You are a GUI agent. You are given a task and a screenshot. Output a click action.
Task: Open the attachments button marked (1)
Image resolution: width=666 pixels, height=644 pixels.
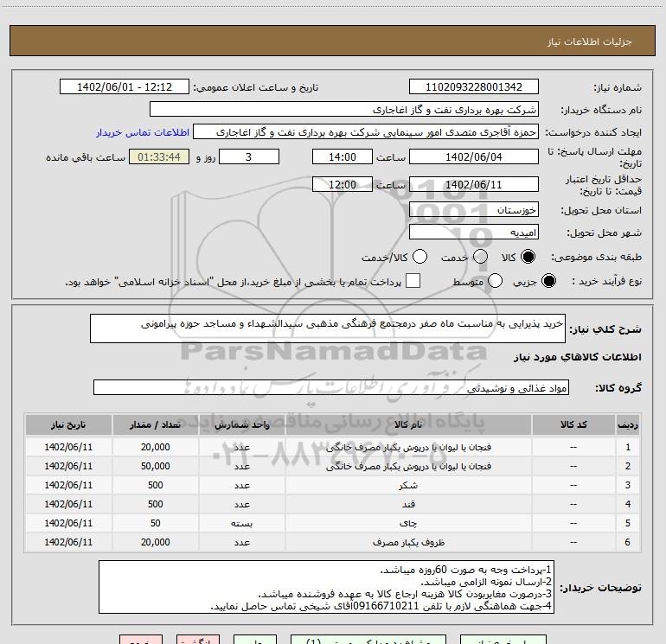[x=368, y=640]
